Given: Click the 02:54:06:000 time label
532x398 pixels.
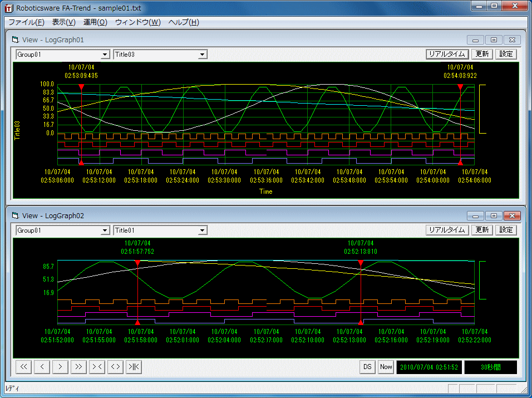Looking at the screenshot, I should coord(475,180).
